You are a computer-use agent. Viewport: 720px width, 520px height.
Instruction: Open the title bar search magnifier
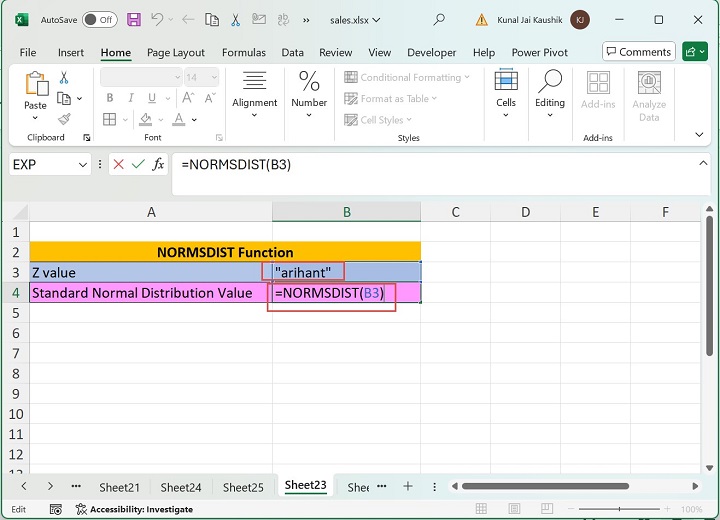pyautogui.click(x=439, y=20)
